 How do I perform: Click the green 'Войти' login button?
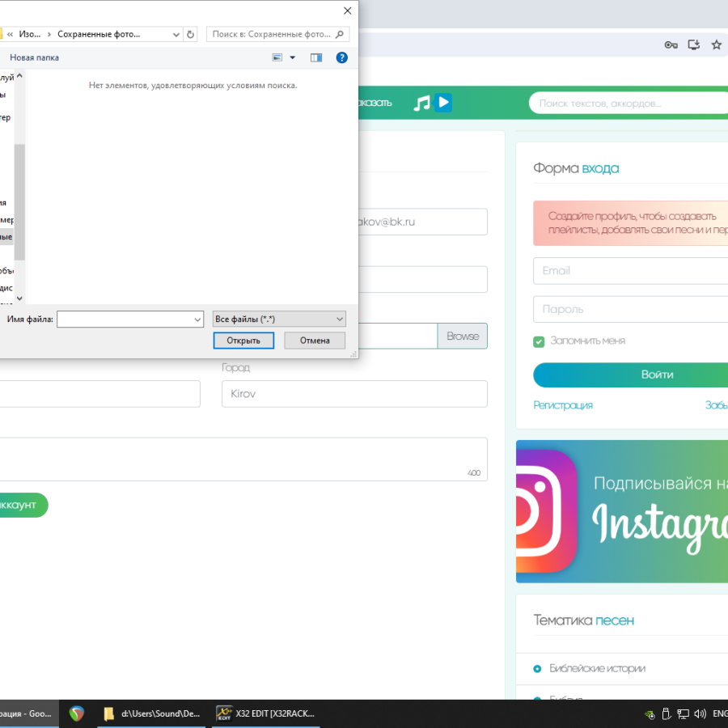(x=630, y=375)
